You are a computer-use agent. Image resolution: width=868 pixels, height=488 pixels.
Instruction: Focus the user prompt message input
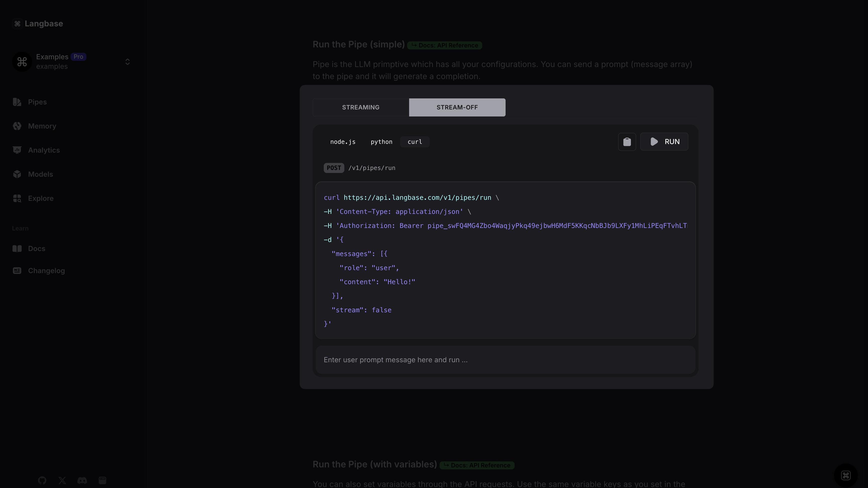coord(505,360)
